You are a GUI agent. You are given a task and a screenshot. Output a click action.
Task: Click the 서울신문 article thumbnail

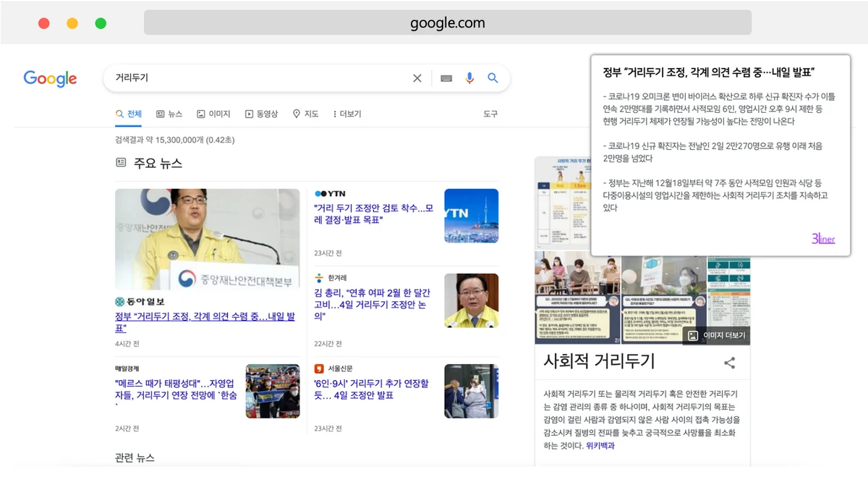pos(471,391)
